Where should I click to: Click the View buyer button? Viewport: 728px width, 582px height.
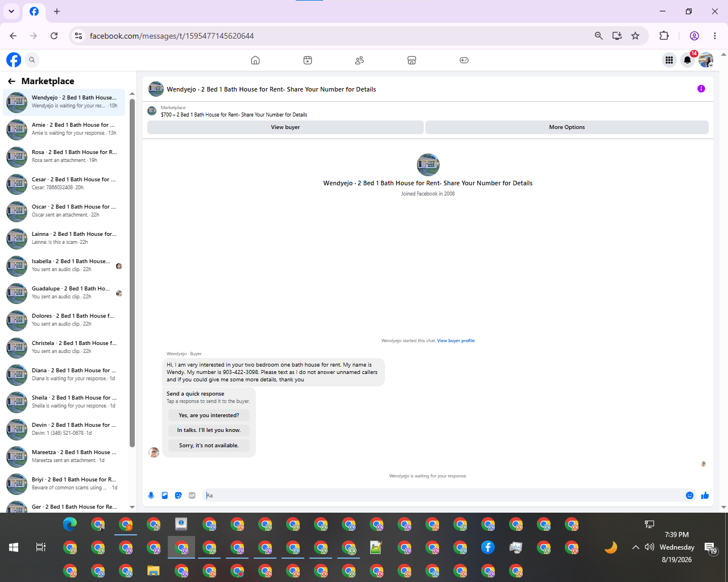[286, 127]
